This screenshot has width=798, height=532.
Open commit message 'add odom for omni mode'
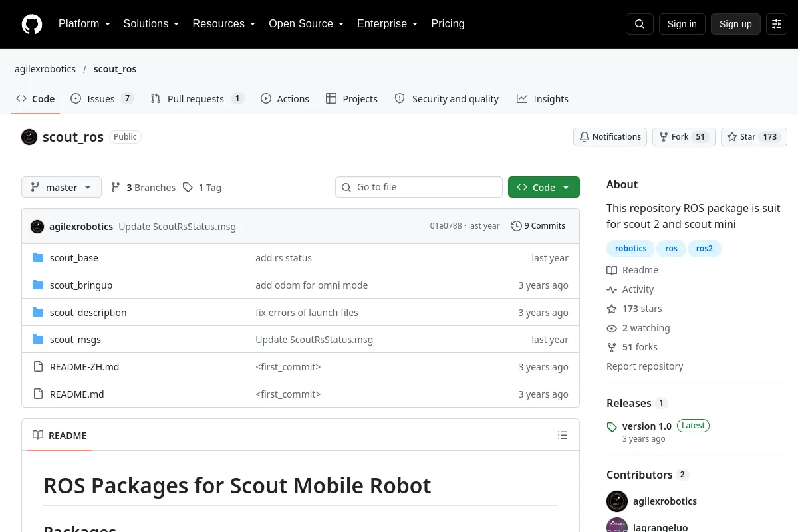tap(311, 285)
